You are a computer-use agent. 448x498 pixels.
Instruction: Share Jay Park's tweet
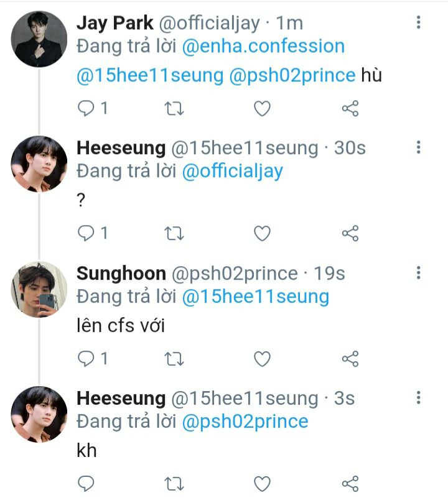[x=350, y=109]
